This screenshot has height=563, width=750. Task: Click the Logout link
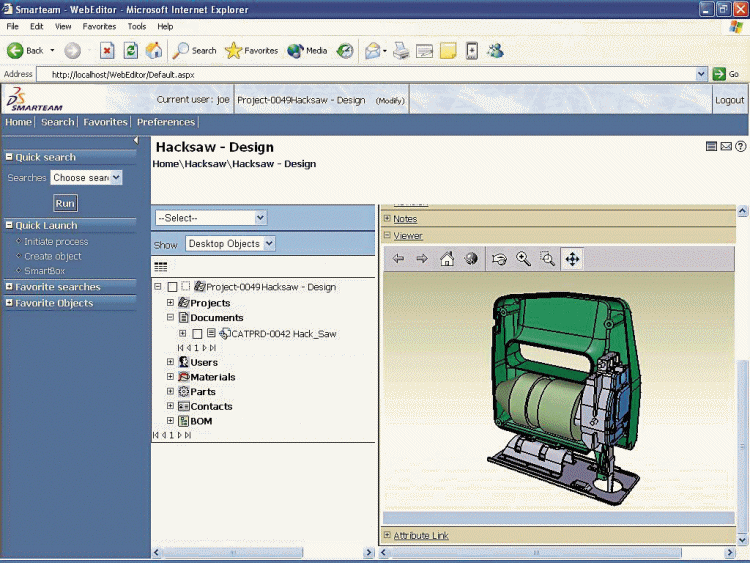click(729, 100)
